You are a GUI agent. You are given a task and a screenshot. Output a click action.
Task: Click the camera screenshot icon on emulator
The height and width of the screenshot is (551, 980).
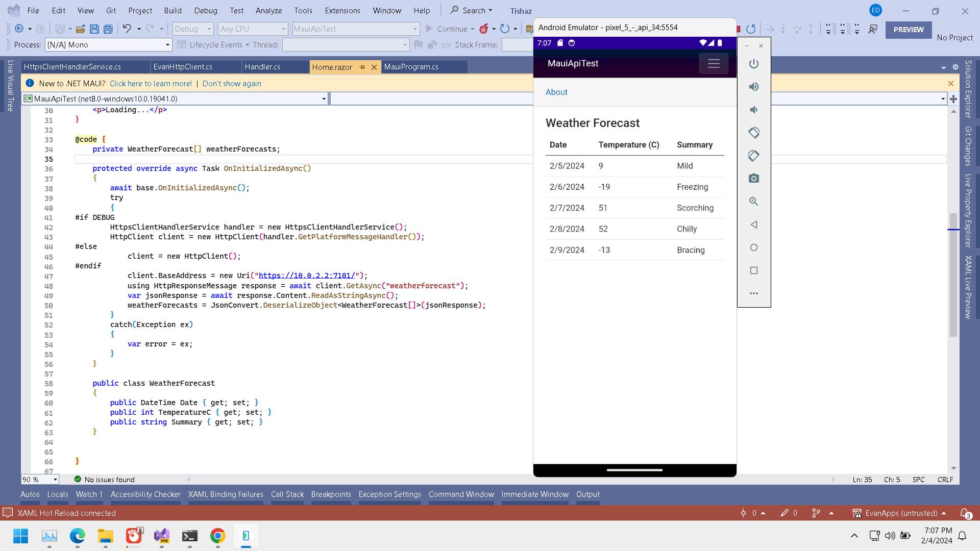coord(754,178)
